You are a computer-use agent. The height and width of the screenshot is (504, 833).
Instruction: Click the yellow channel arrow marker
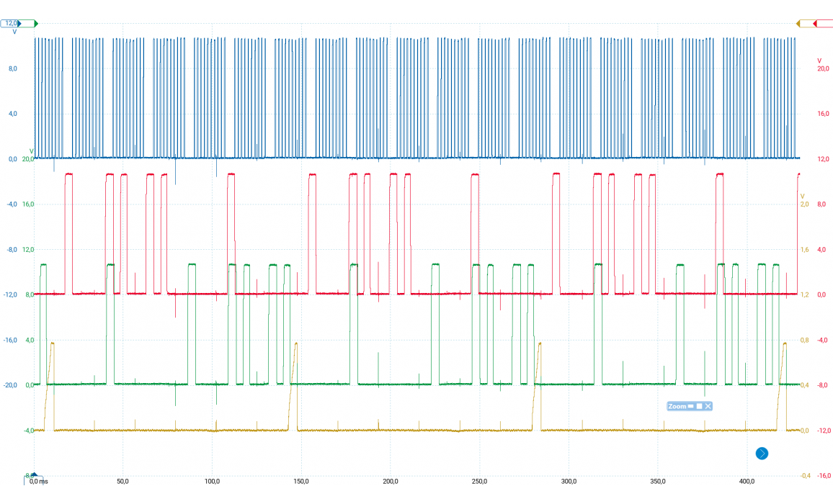(798, 24)
